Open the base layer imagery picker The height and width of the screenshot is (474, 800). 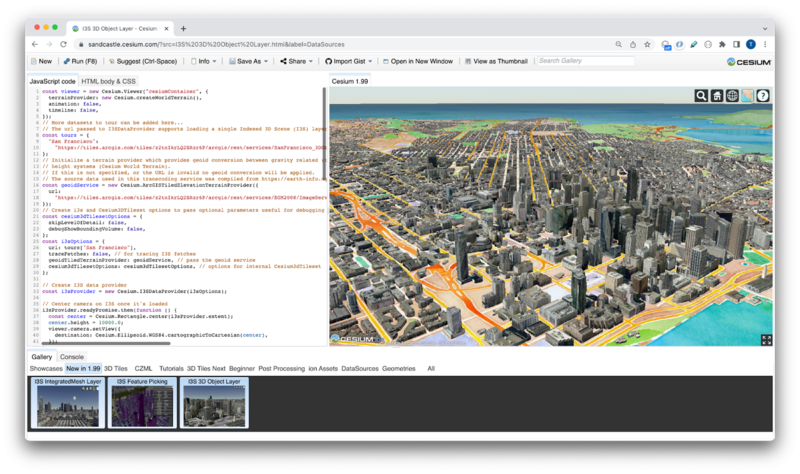point(747,96)
